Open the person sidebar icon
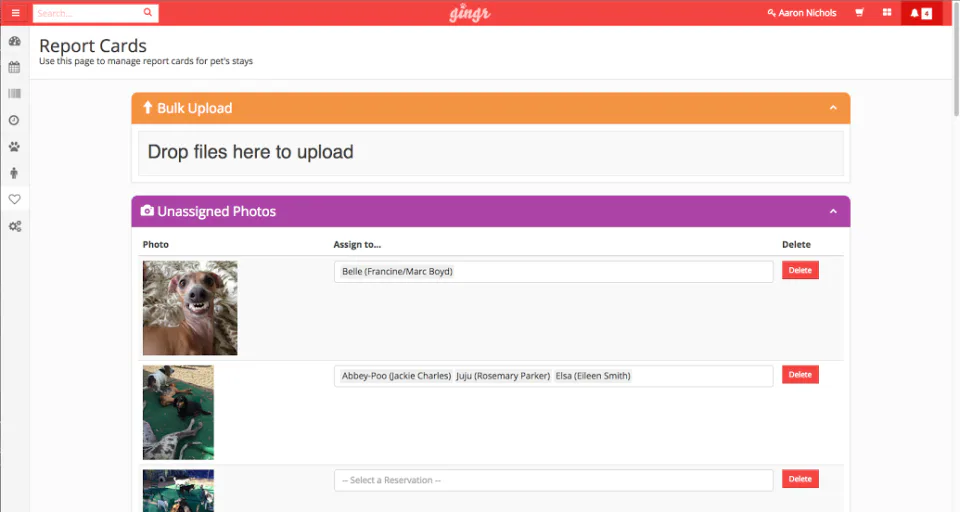The width and height of the screenshot is (960, 512). point(15,173)
